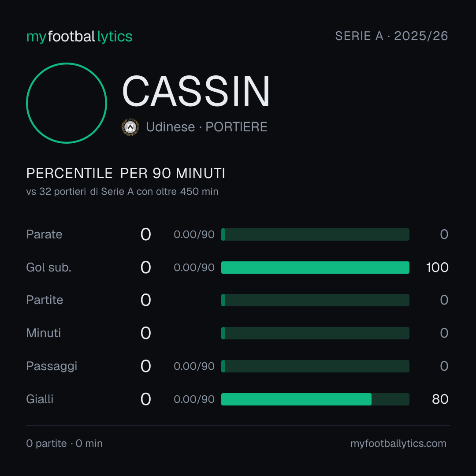The image size is (476, 476).
Task: Open the myfootballytics.com footer link
Action: pyautogui.click(x=398, y=443)
